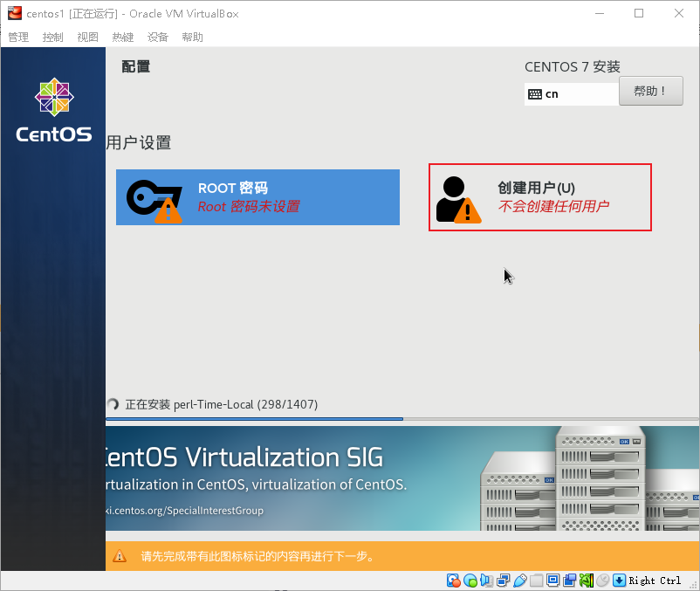The height and width of the screenshot is (591, 700).
Task: Open the 热键 menu
Action: click(123, 37)
